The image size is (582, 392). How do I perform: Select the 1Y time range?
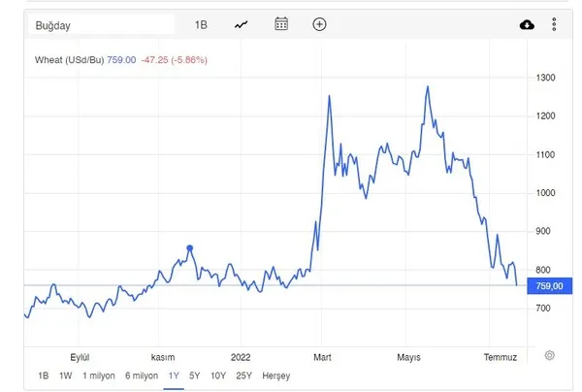point(174,376)
